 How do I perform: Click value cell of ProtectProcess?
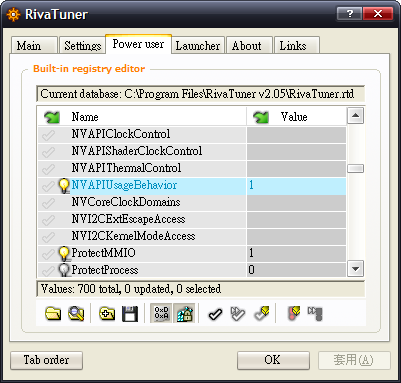296,270
